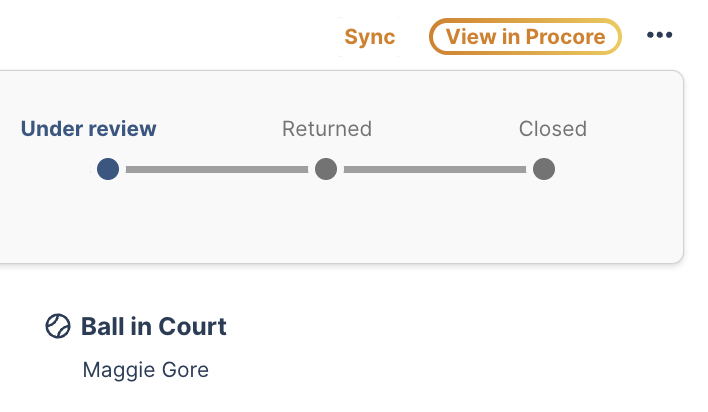Click empty space below the status steps
The height and width of the screenshot is (412, 708).
click(325, 221)
